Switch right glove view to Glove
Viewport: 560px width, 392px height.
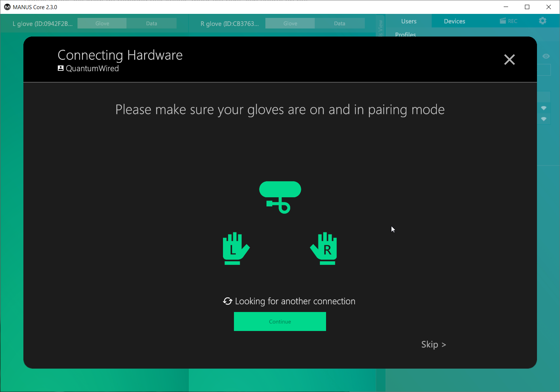[290, 23]
